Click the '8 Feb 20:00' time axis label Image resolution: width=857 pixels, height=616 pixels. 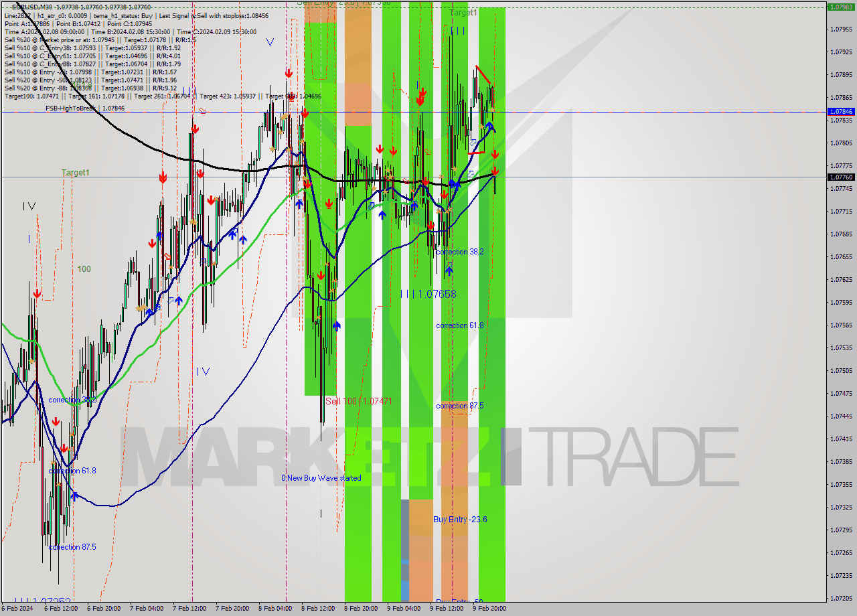361,609
